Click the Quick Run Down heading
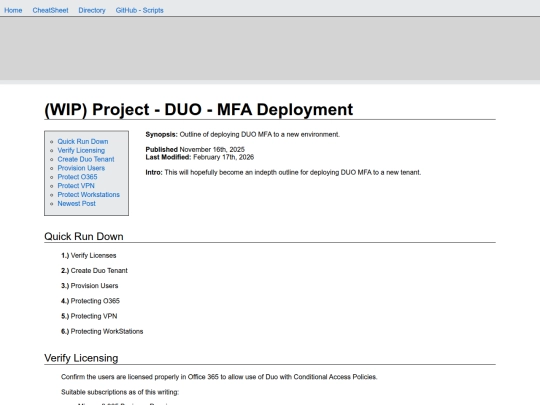 pyautogui.click(x=84, y=237)
